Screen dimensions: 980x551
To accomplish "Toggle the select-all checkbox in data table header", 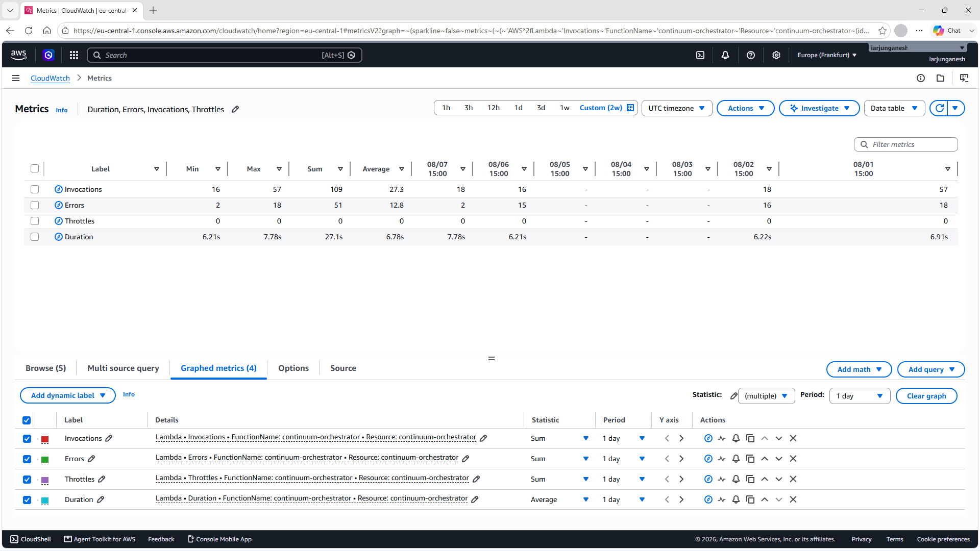I will [35, 168].
